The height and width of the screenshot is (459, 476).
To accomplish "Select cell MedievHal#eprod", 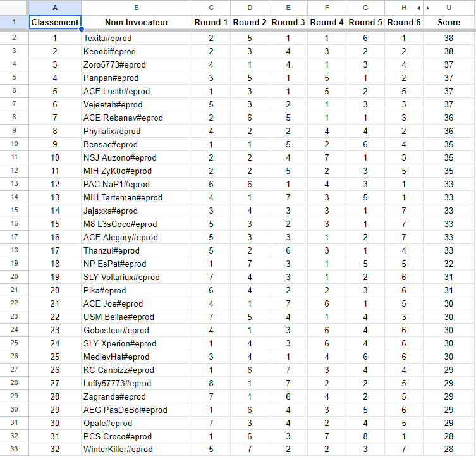I will tap(137, 357).
